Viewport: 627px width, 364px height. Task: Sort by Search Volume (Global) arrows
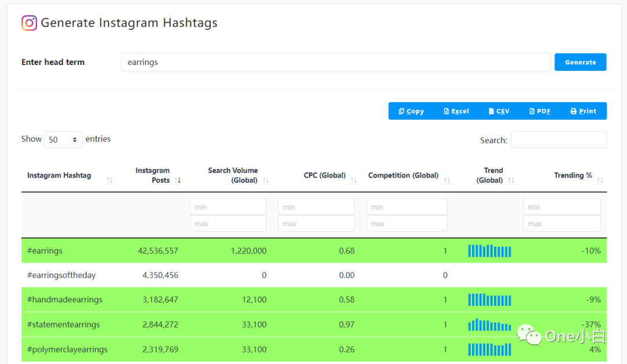(266, 181)
